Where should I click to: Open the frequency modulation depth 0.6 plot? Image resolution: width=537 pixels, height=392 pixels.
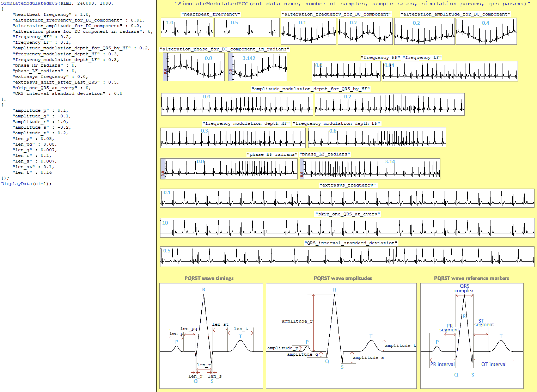[x=377, y=137]
